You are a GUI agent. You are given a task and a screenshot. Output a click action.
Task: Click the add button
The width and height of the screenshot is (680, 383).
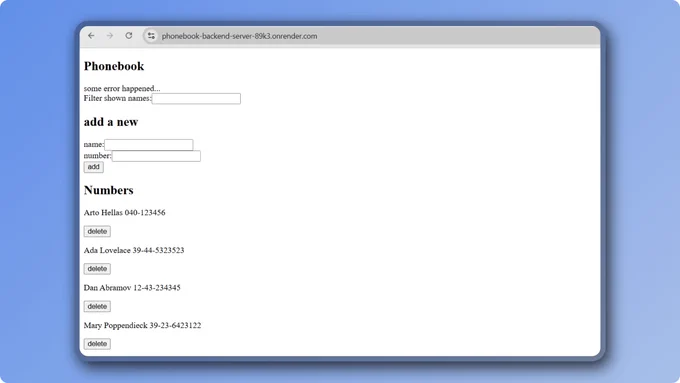click(94, 167)
